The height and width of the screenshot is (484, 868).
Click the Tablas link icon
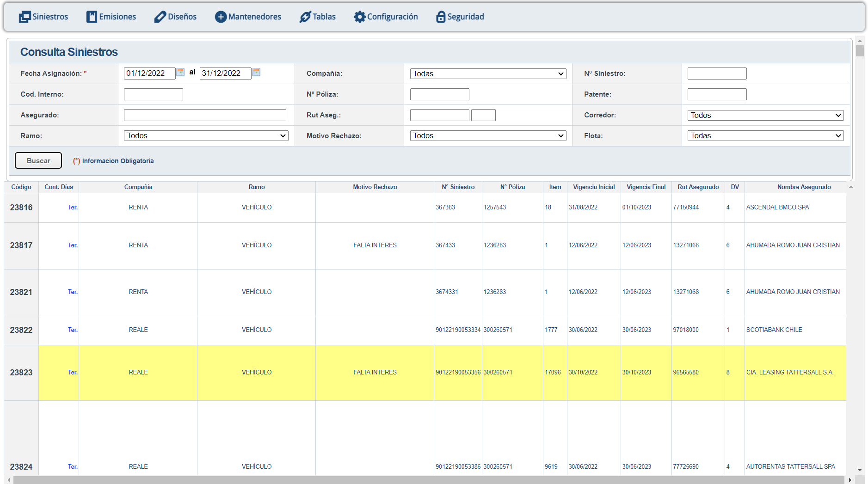pos(305,17)
